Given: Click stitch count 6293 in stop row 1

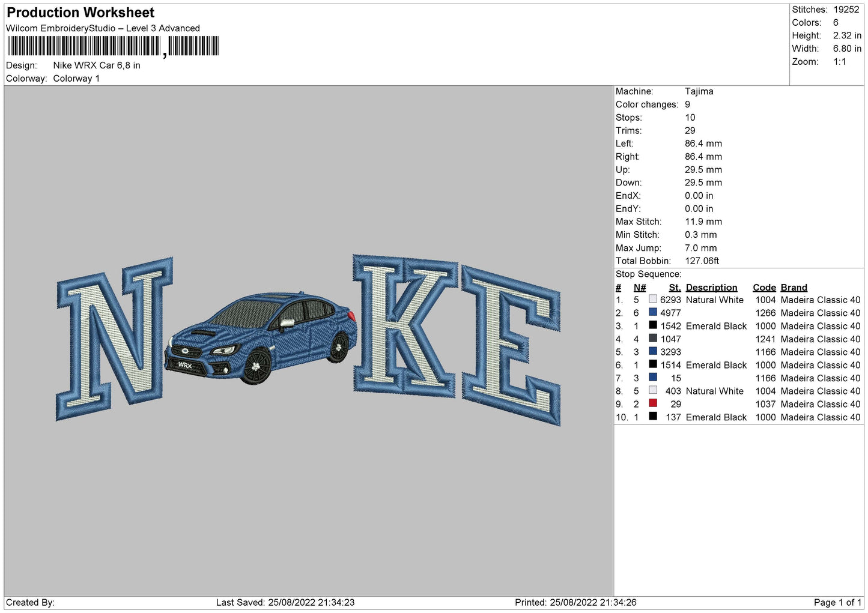Looking at the screenshot, I should [670, 300].
